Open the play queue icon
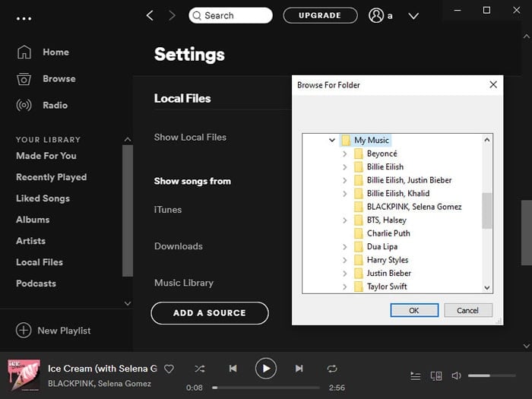Image resolution: width=532 pixels, height=399 pixels. coord(416,376)
